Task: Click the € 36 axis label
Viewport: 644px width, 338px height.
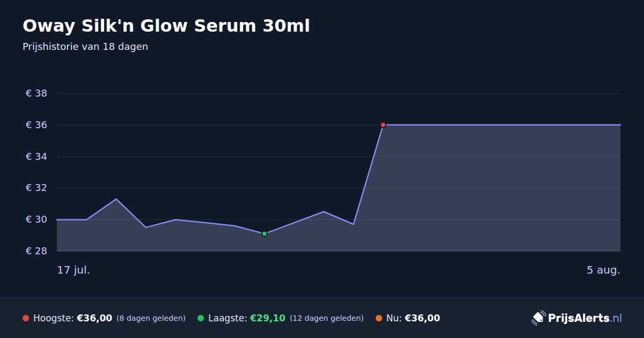Action: pos(36,125)
